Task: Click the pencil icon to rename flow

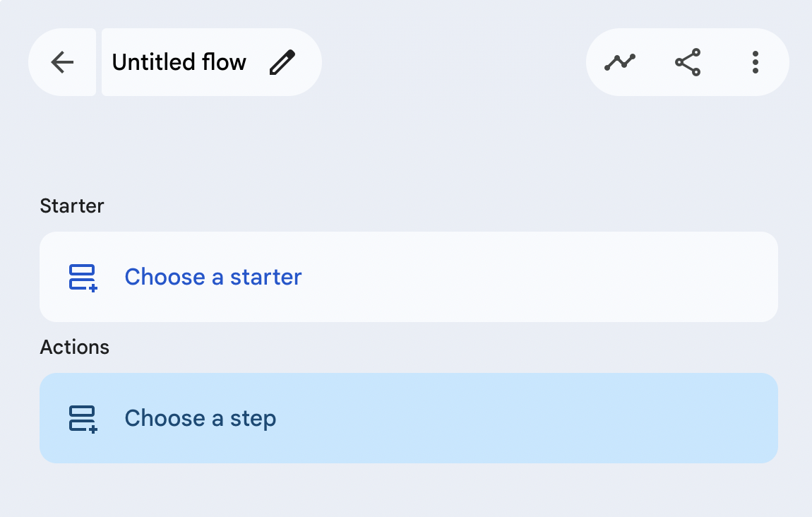Action: click(x=282, y=62)
